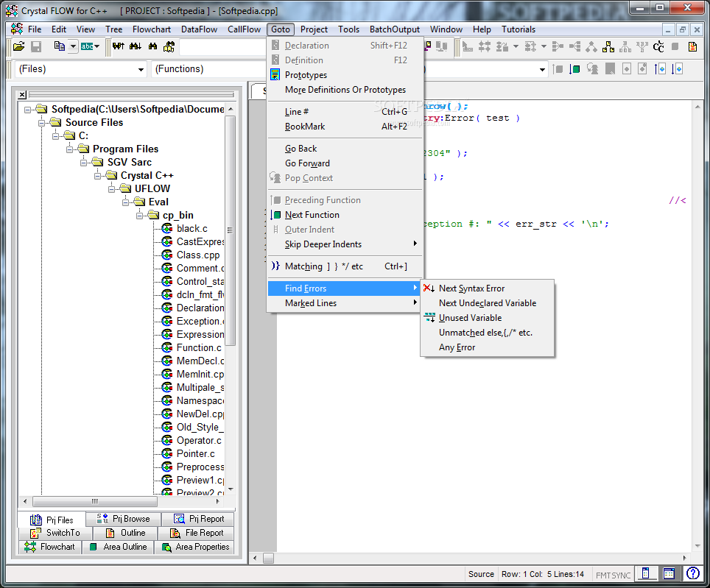Click the editor scroll down arrow
Screen dimensions: 710x588
697,546
